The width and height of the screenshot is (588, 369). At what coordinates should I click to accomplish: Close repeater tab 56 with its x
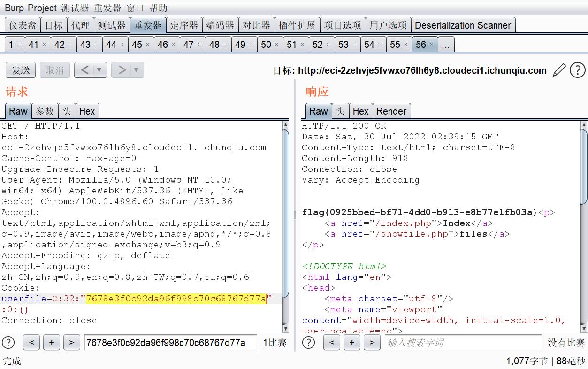[x=432, y=45]
